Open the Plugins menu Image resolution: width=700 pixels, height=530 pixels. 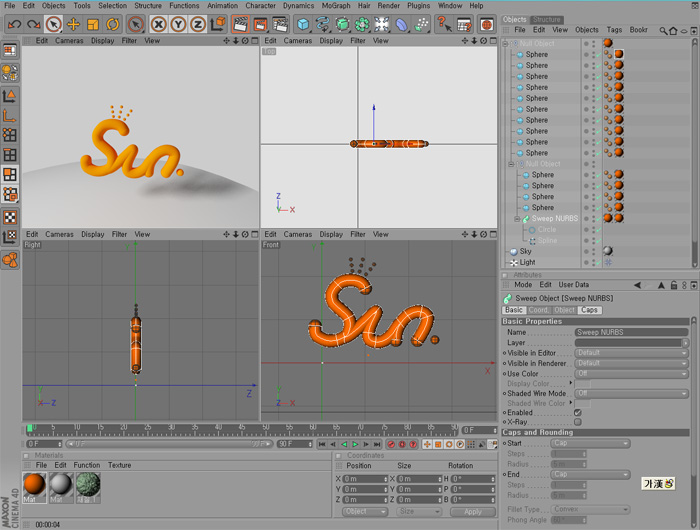point(418,6)
